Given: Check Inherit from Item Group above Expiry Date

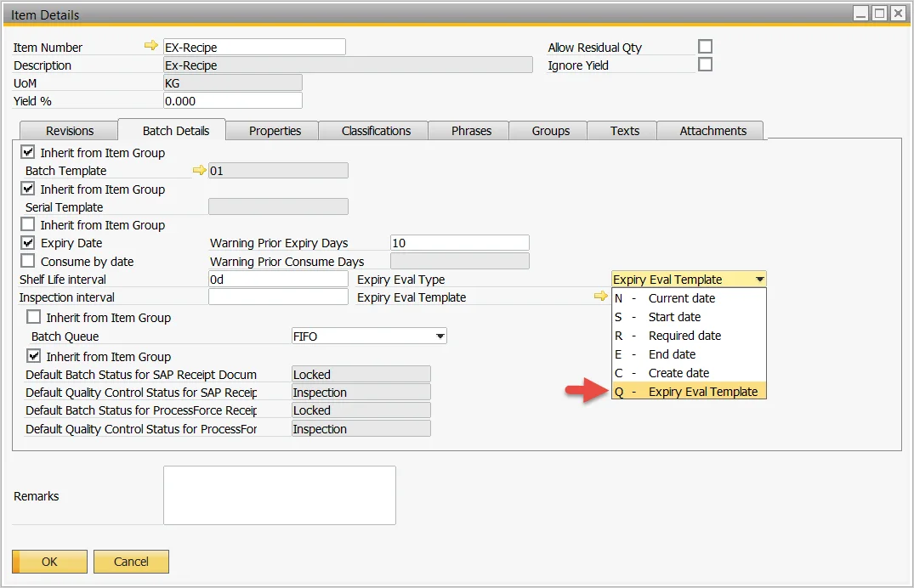Looking at the screenshot, I should pos(27,224).
